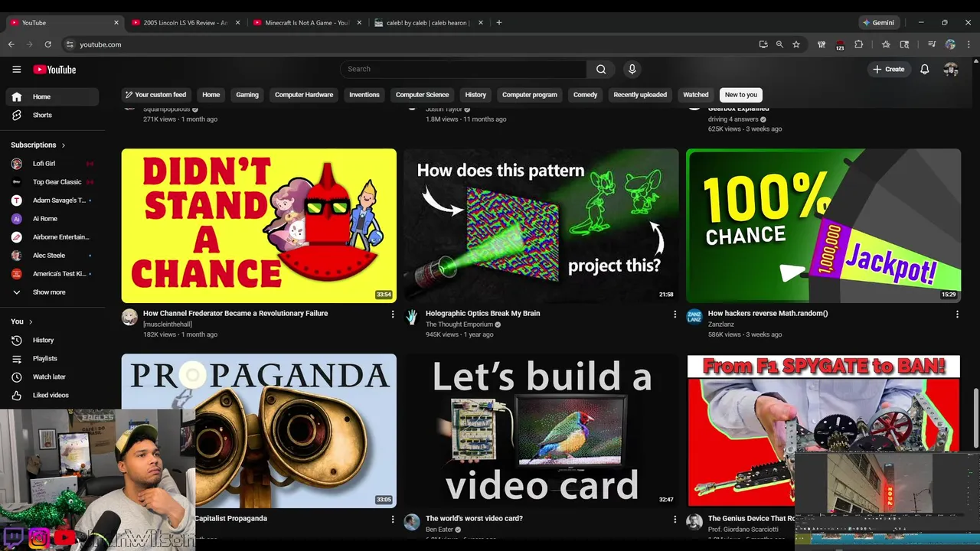Viewport: 980px width, 551px height.
Task: Open The Thought Emporium channel name link
Action: pos(459,324)
